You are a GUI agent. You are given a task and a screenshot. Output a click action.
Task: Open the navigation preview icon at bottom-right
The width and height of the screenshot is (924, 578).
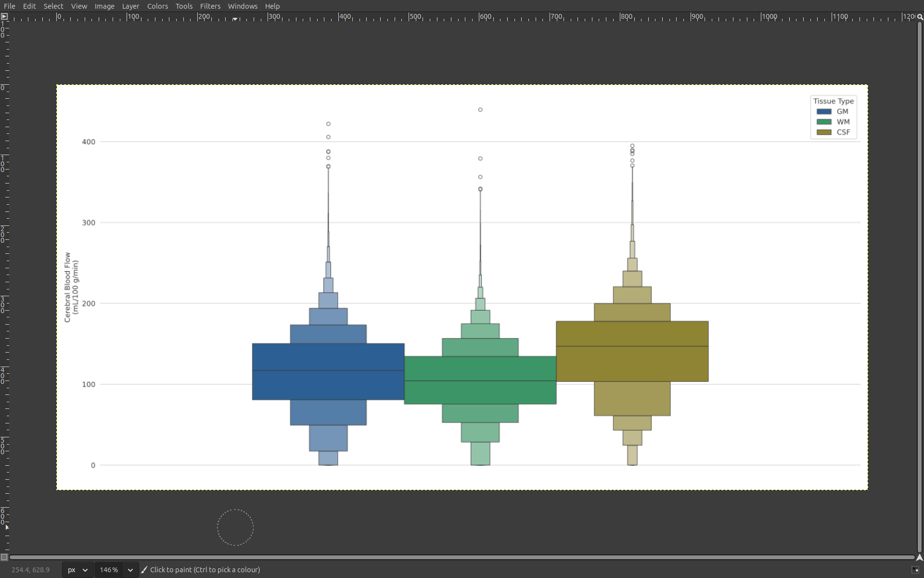(x=920, y=557)
